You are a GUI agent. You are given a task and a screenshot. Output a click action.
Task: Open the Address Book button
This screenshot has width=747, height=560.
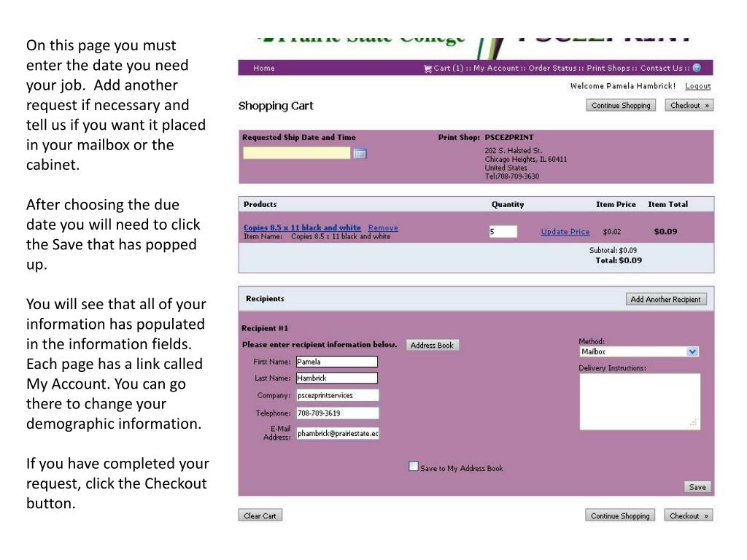pyautogui.click(x=432, y=345)
